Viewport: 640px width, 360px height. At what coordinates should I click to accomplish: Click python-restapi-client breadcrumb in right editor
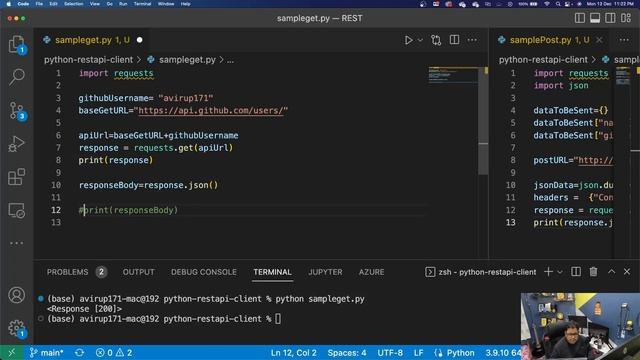(x=543, y=60)
